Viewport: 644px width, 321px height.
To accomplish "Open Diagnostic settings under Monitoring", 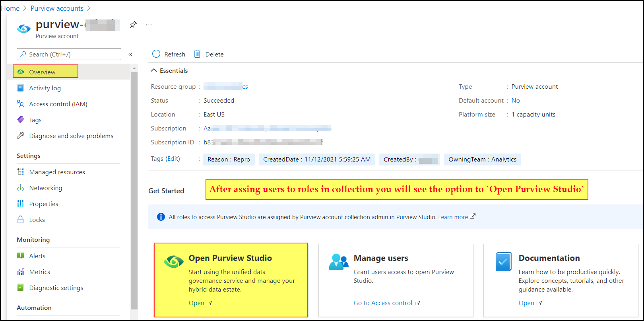I will coord(56,288).
